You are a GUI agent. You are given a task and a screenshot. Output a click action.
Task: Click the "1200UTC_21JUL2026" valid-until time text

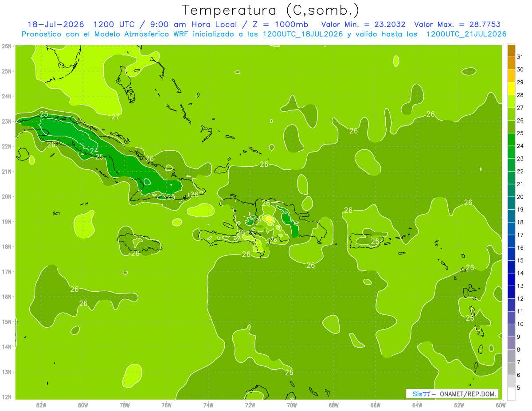466,34
